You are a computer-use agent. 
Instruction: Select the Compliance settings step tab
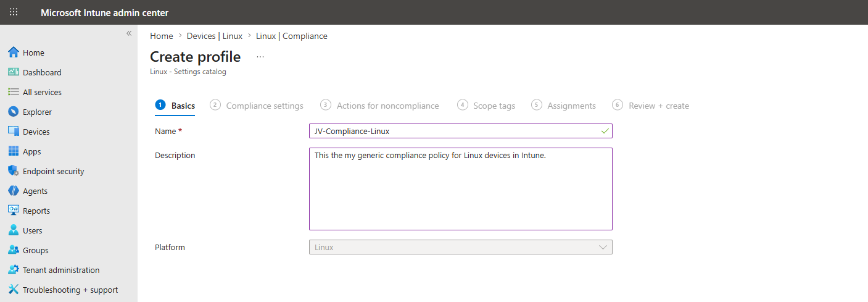[257, 106]
